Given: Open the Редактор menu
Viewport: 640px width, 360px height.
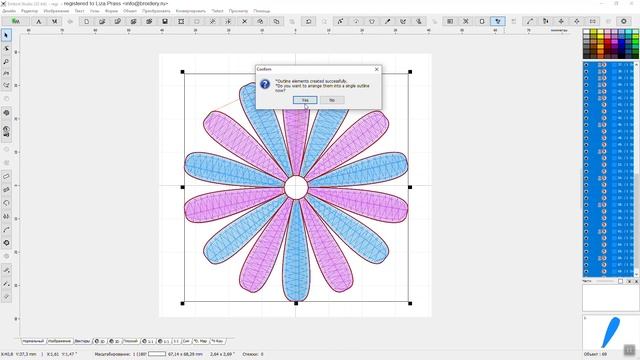Looking at the screenshot, I should [29, 11].
